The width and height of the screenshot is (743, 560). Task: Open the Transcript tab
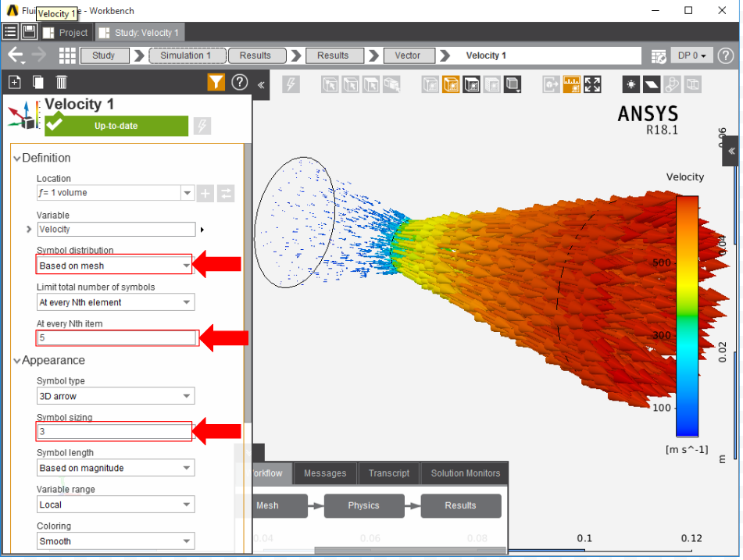(x=389, y=473)
